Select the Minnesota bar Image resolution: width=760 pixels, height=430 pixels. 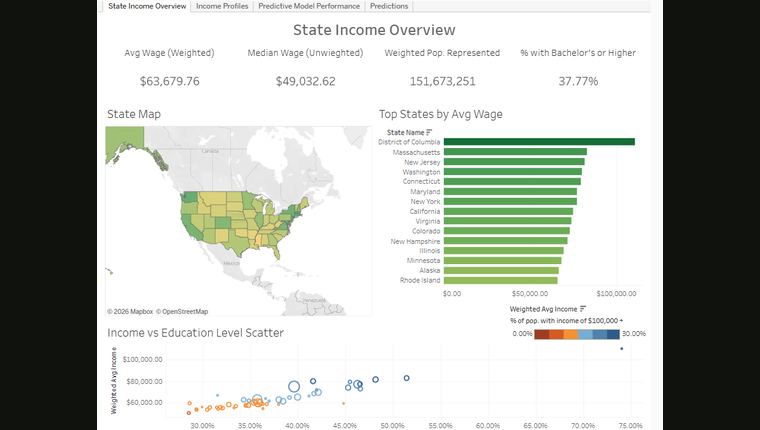pos(502,260)
